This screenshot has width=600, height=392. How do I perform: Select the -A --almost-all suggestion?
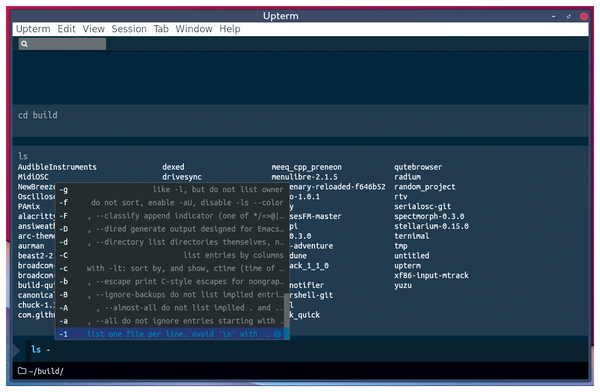pyautogui.click(x=172, y=308)
